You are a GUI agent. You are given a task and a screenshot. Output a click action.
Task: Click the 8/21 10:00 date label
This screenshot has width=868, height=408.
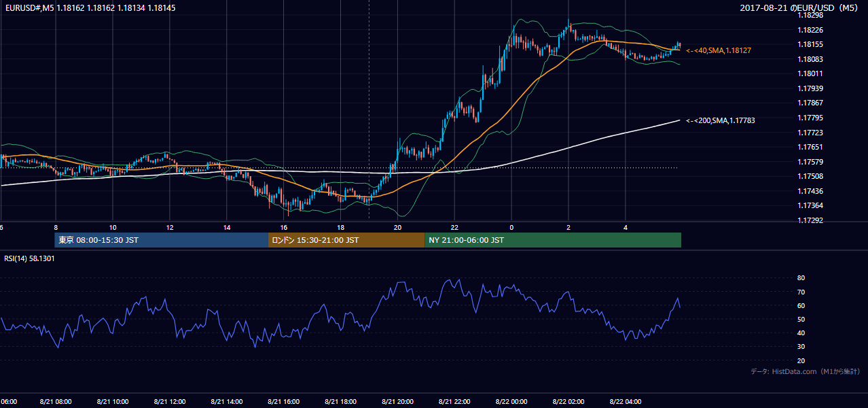113,402
